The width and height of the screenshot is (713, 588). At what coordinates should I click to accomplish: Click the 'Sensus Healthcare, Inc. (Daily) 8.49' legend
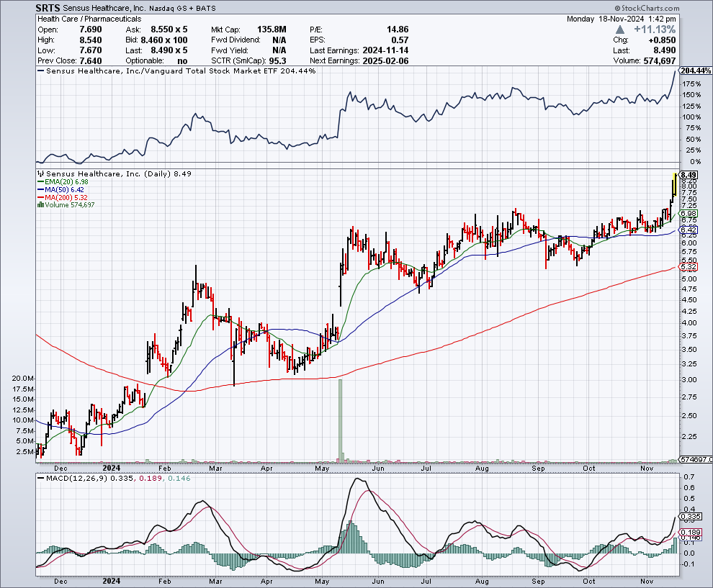pyautogui.click(x=115, y=173)
